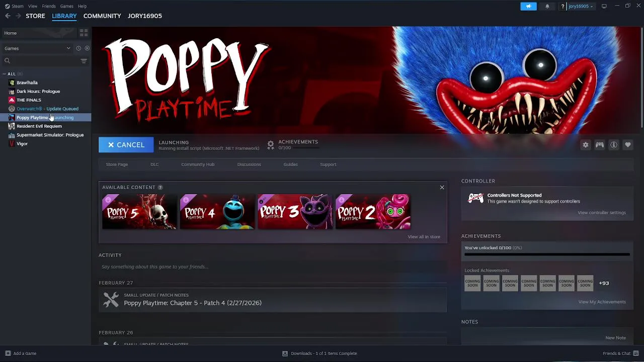Image resolution: width=644 pixels, height=362 pixels.
Task: Open the DLC link
Action: [154, 164]
